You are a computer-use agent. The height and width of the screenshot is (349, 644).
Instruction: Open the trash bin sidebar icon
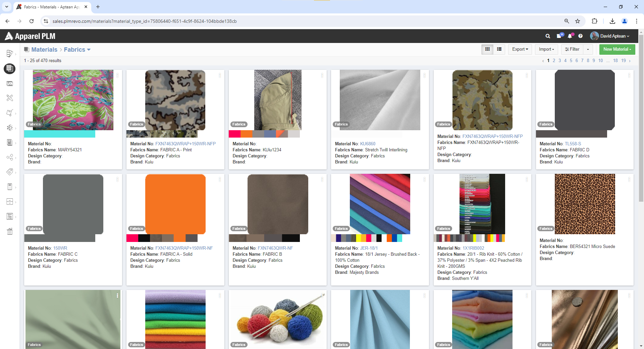click(10, 231)
